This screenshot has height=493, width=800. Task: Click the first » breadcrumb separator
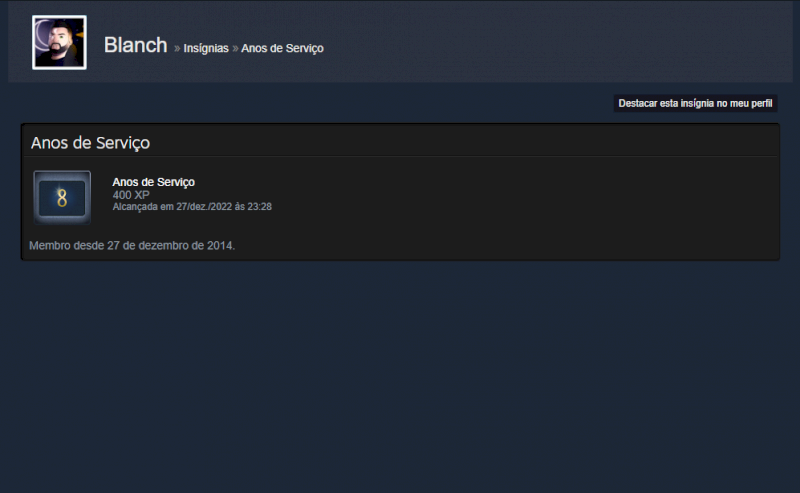click(x=177, y=48)
